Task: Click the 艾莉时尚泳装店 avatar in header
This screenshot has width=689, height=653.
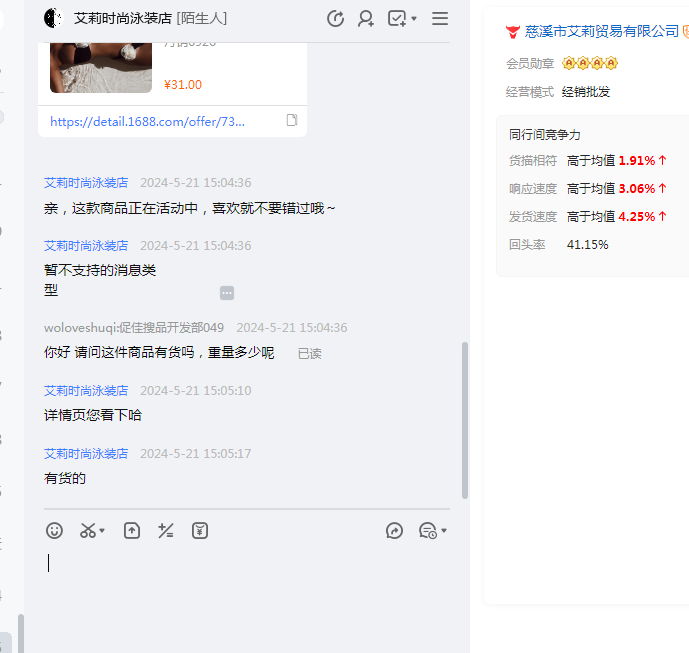Action: [x=54, y=18]
